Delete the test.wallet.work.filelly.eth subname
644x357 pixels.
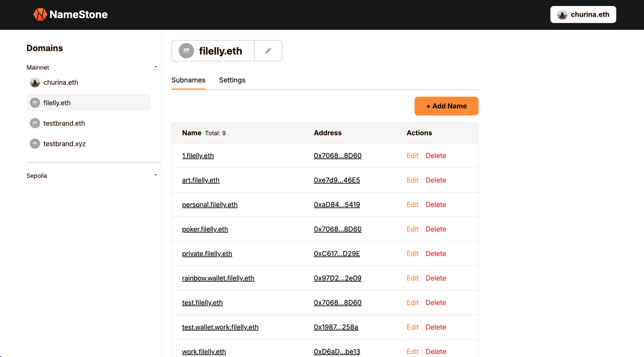pyautogui.click(x=436, y=327)
